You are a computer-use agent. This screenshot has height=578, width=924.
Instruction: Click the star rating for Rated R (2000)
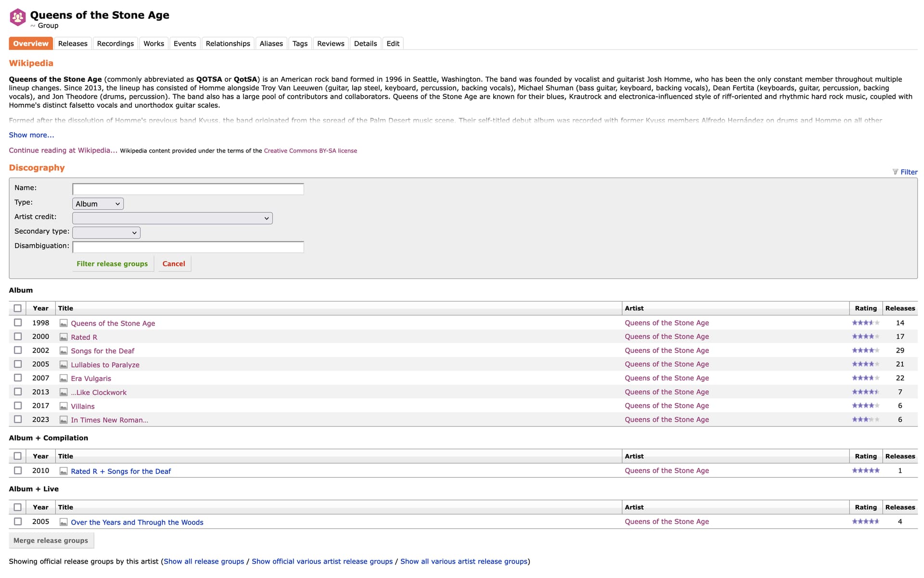866,337
